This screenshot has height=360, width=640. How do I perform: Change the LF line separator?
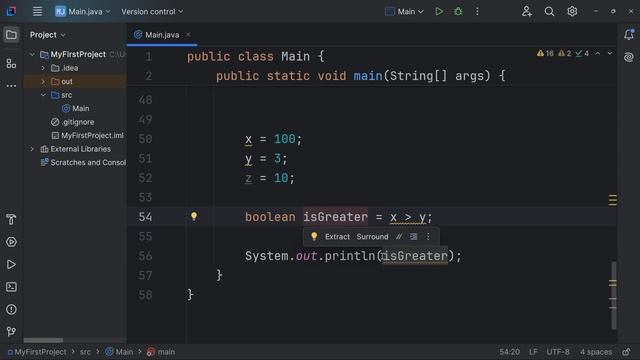click(x=533, y=352)
